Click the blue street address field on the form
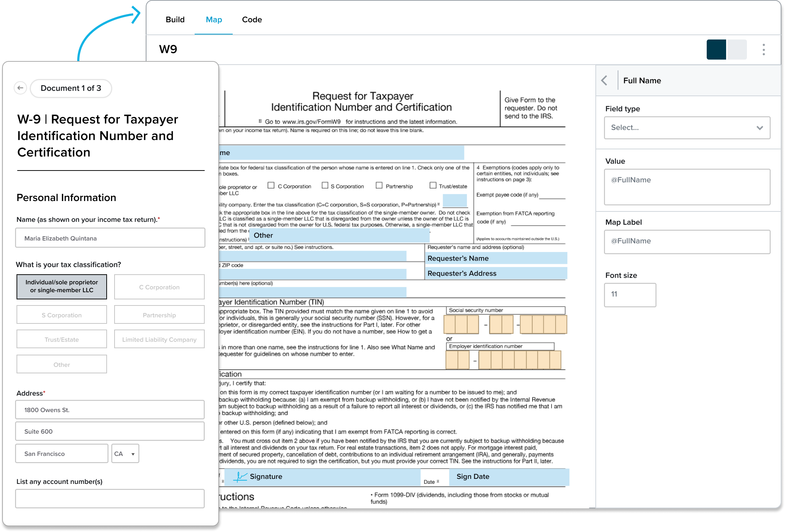This screenshot has width=785, height=532. 312,256
